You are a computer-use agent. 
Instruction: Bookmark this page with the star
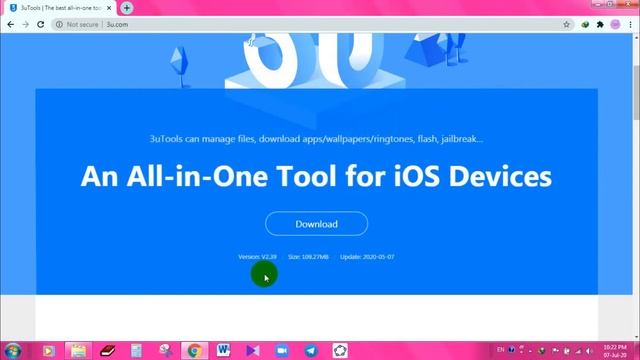click(566, 24)
